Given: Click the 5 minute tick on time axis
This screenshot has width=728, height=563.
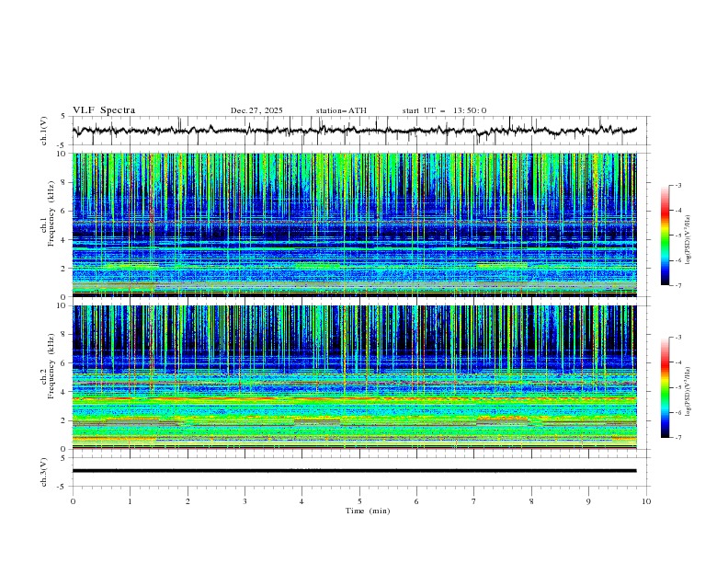Looking at the screenshot, I should click(359, 501).
